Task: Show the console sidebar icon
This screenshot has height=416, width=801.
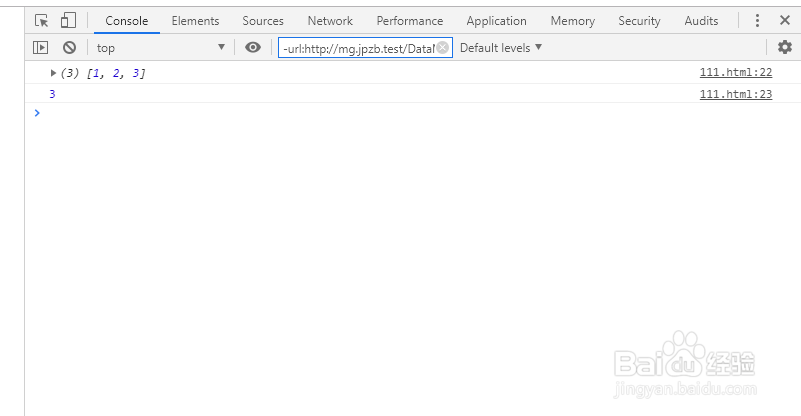Action: [40, 48]
